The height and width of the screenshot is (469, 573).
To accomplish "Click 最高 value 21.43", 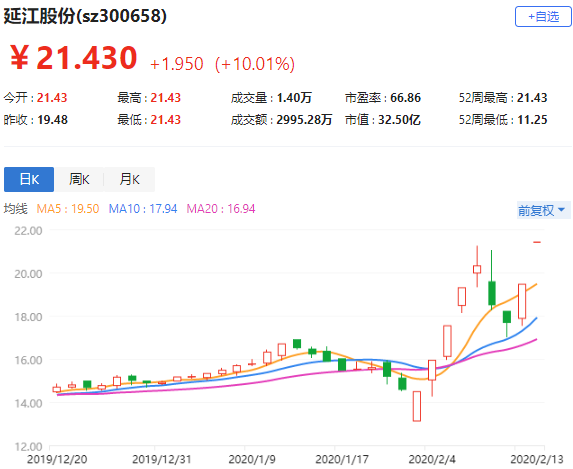I will 166,98.
